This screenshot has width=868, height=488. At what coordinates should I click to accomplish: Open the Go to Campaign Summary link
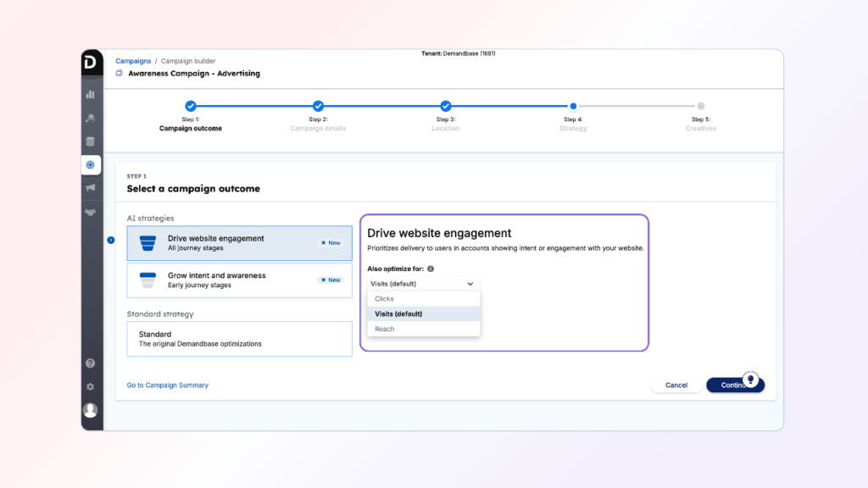168,385
